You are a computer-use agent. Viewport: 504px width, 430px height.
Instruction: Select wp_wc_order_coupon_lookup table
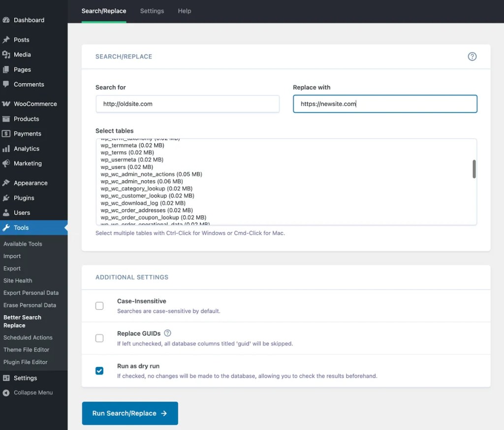[154, 217]
